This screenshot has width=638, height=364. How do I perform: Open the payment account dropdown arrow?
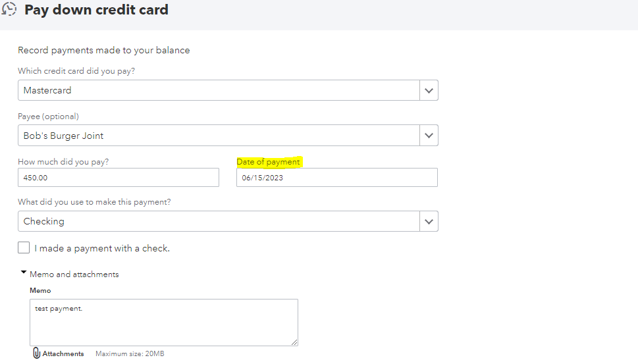pos(429,221)
